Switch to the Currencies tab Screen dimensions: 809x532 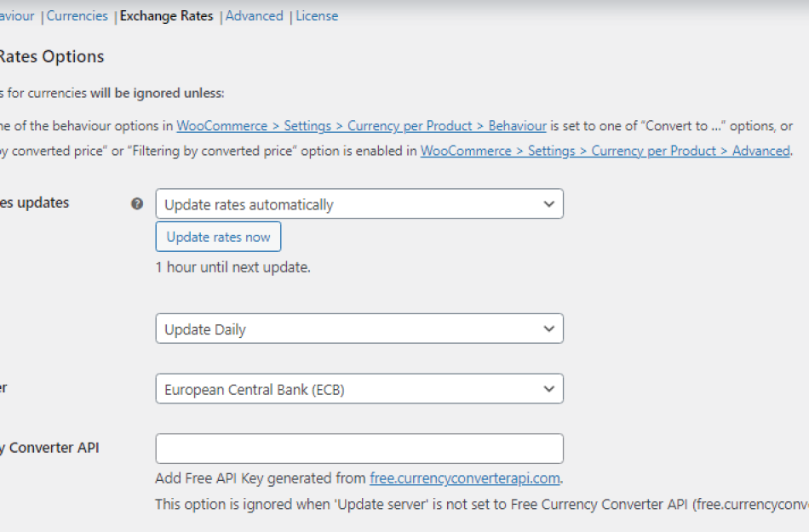point(77,15)
